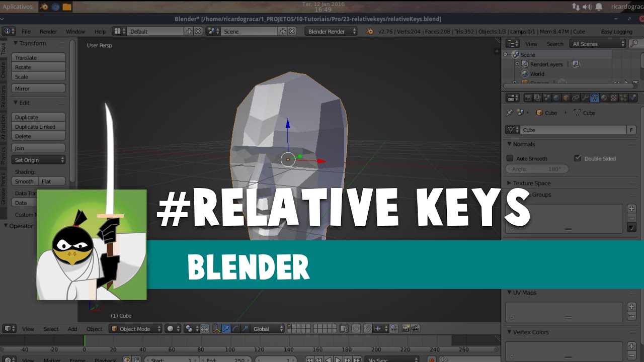This screenshot has height=362, width=644.
Task: Open the Texture checker properties tab
Action: (614, 98)
